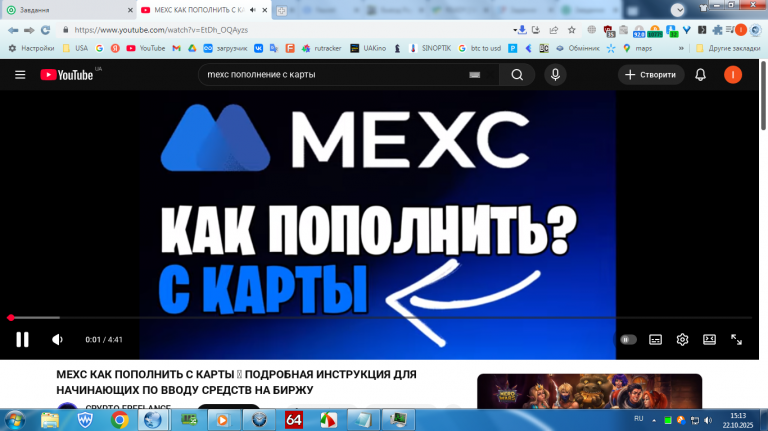The width and height of the screenshot is (768, 431).
Task: Open the account avatar menu on YouTube
Action: tap(733, 75)
